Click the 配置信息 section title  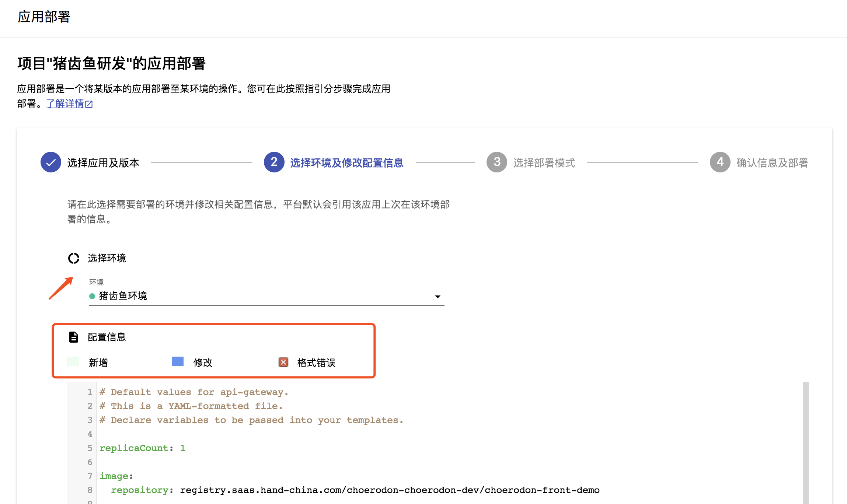pyautogui.click(x=107, y=337)
